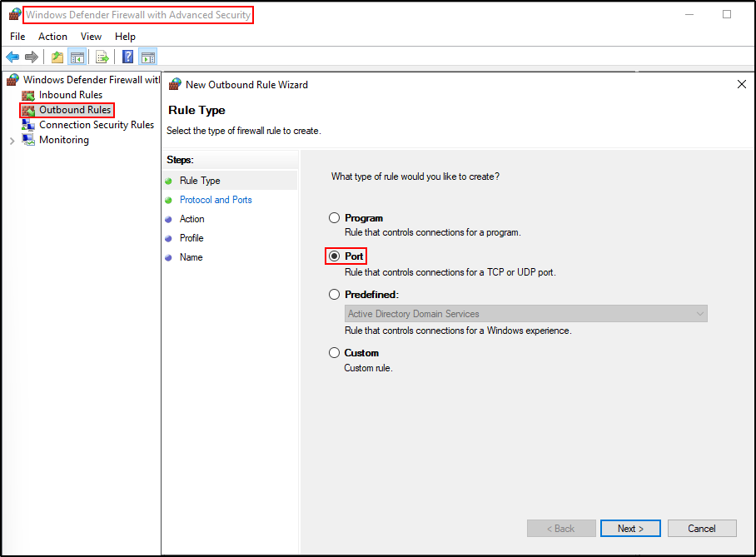Select the Custom rule type
The height and width of the screenshot is (557, 756).
334,352
